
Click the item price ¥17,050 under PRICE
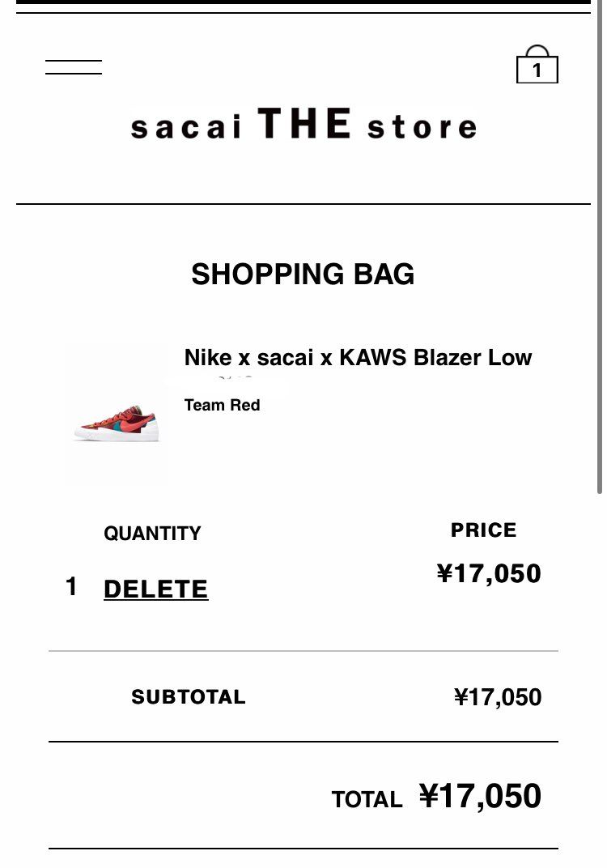click(489, 573)
